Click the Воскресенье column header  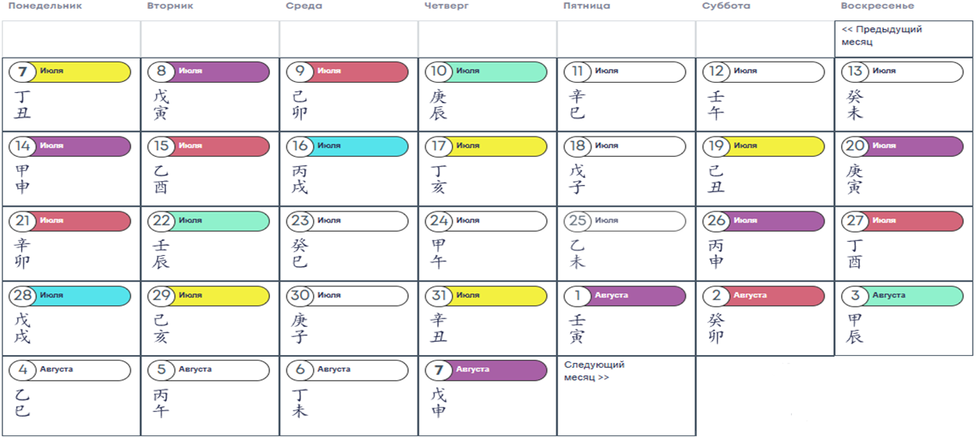click(x=877, y=5)
